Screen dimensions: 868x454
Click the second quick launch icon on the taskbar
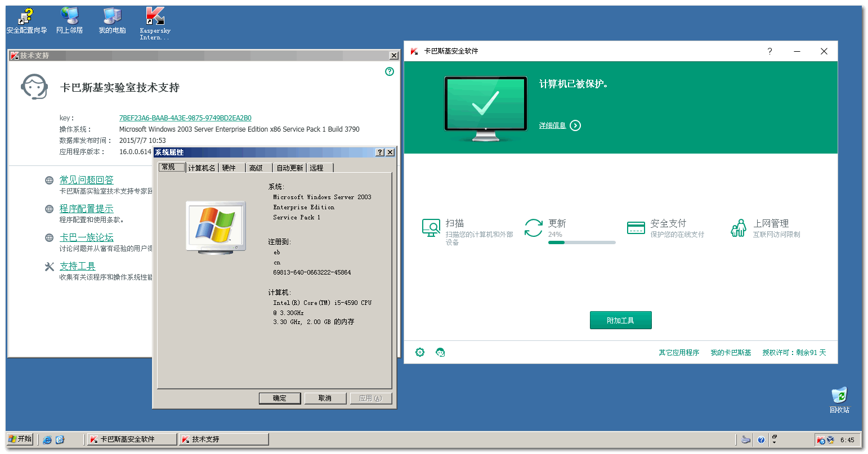60,439
